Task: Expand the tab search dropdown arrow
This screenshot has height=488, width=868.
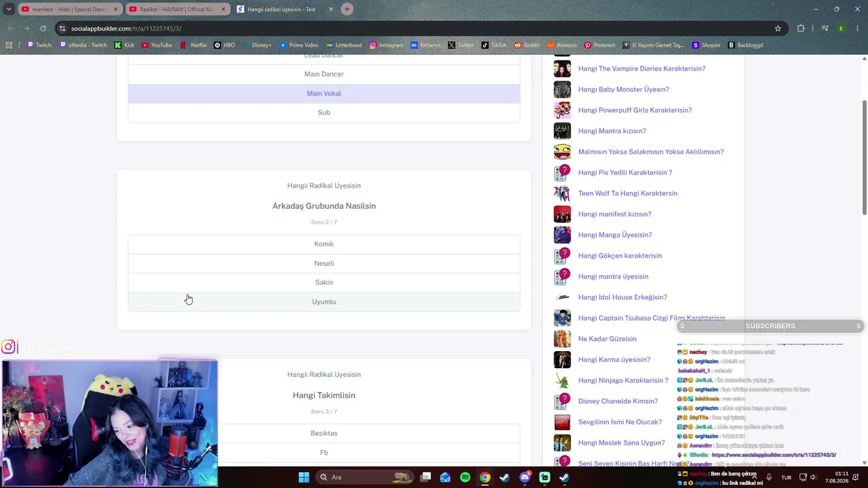Action: 9,9
